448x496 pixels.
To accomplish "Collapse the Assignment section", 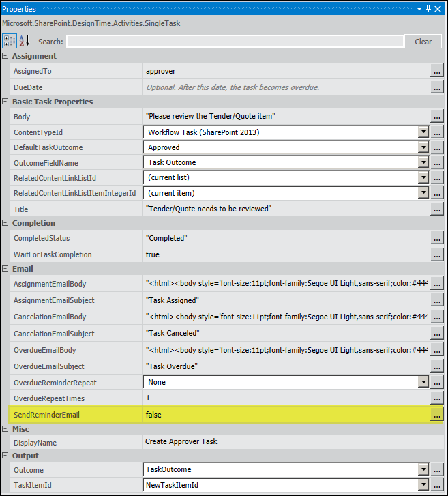I will tap(5, 56).
